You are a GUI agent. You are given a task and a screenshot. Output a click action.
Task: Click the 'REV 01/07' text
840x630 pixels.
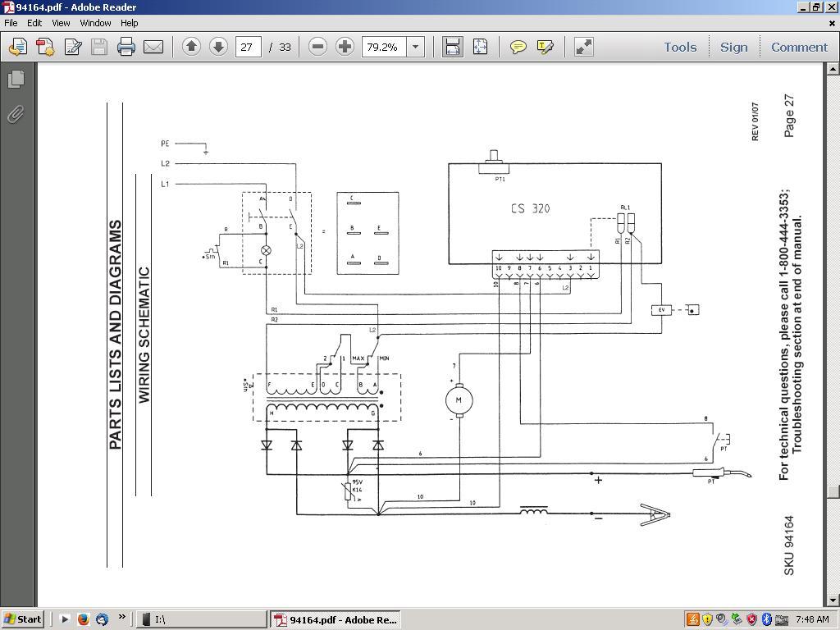point(756,121)
